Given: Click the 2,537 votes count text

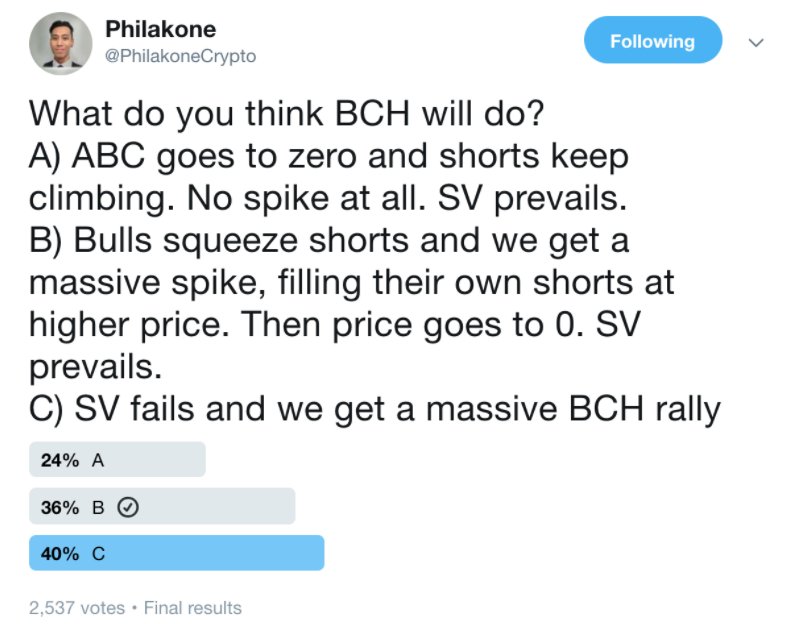Looking at the screenshot, I should 77,608.
